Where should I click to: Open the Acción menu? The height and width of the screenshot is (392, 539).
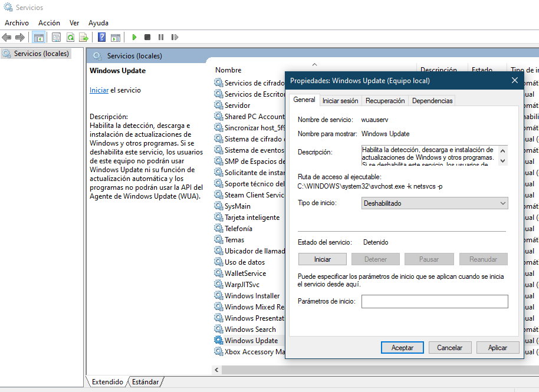[x=49, y=22]
